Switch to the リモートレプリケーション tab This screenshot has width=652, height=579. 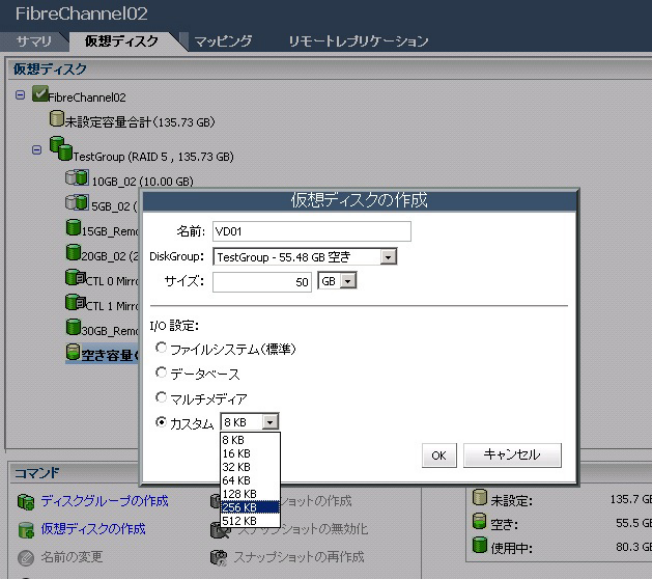pyautogui.click(x=358, y=41)
